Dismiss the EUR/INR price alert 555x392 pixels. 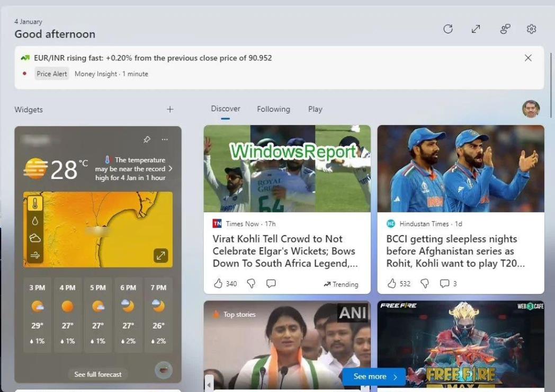[528, 58]
